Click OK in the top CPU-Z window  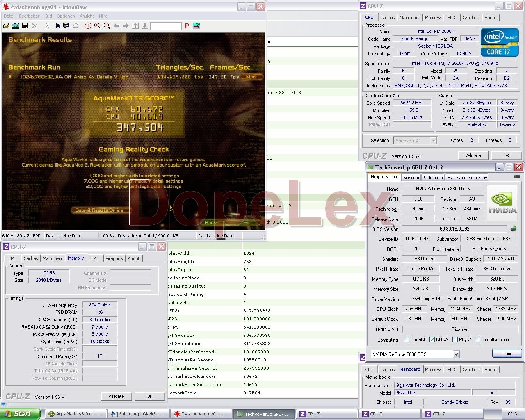[506, 155]
